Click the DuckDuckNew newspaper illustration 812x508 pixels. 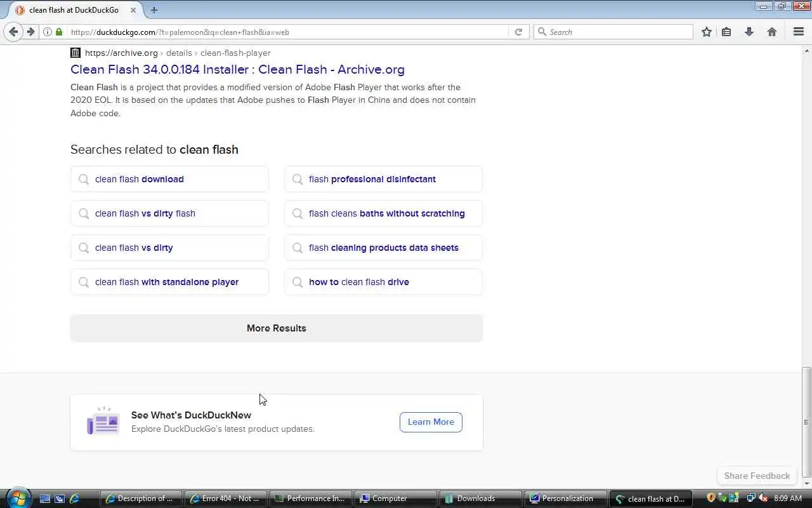coord(103,422)
